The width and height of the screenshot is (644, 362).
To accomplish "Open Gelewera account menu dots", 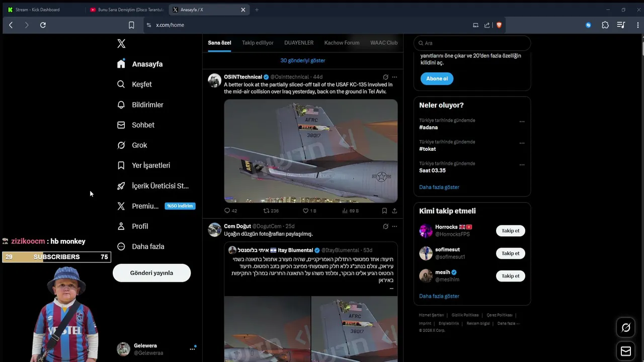I will [x=192, y=349].
